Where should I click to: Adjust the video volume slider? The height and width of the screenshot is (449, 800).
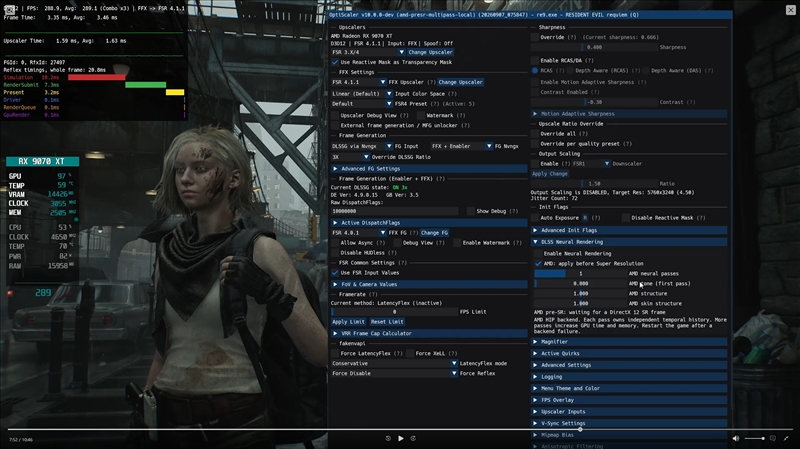(x=754, y=438)
